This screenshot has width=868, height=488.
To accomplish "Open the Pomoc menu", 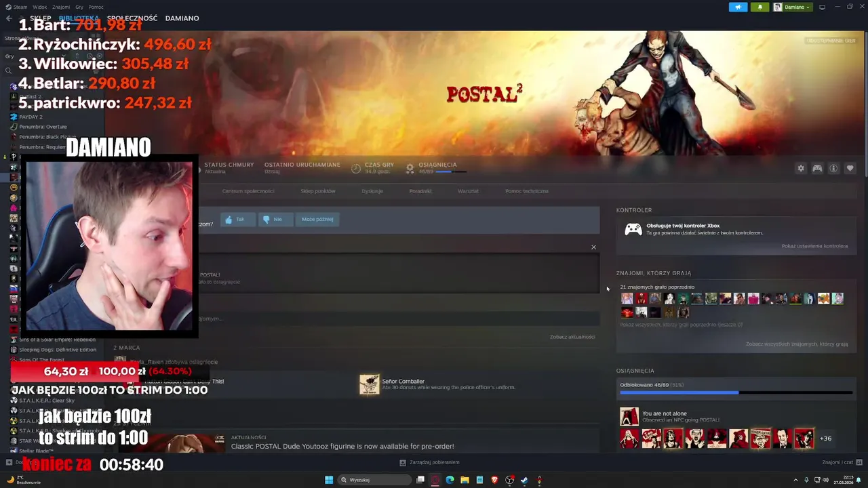I will 96,7.
